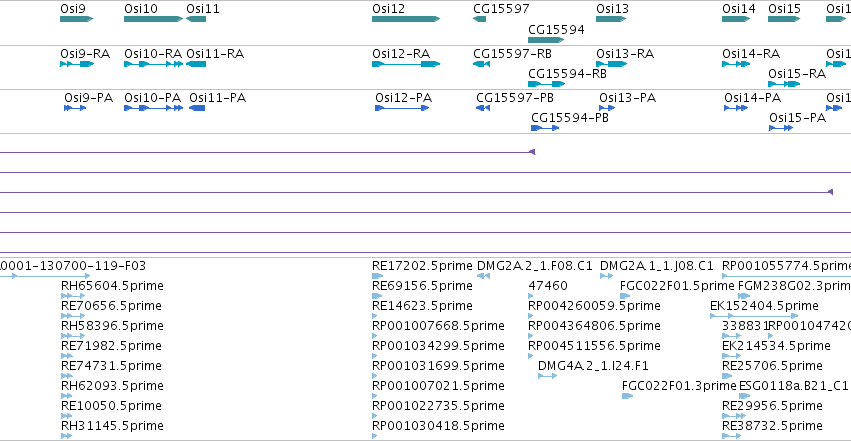Select the RP001031699.5prime EST entry
Screen dimensions: 851x441
click(x=439, y=366)
